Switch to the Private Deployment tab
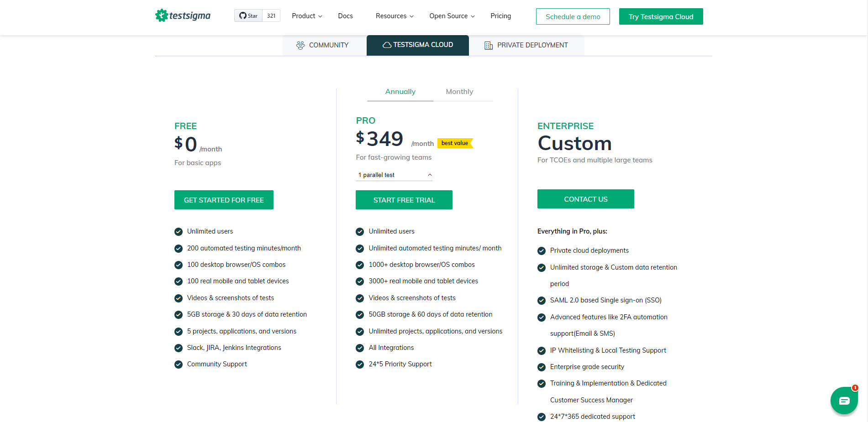 click(x=526, y=45)
